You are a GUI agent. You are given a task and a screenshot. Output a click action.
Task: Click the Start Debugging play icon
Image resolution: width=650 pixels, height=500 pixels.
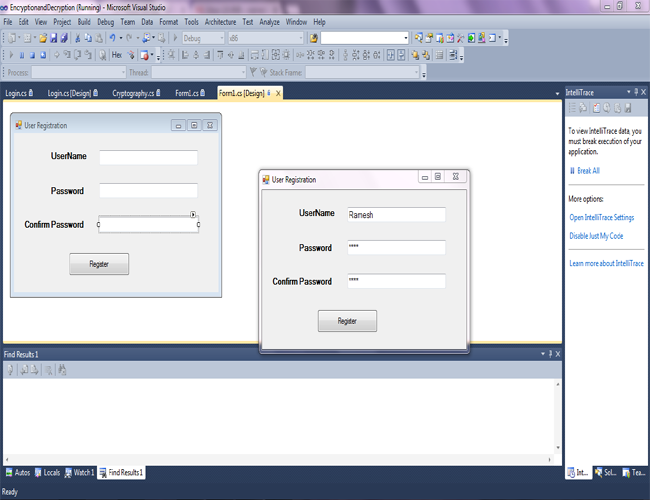pyautogui.click(x=175, y=38)
